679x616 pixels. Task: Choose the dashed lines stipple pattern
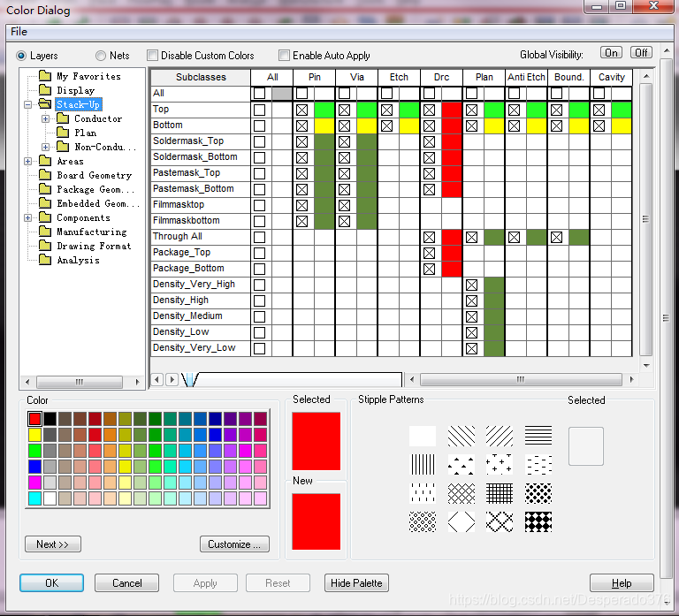click(x=538, y=465)
